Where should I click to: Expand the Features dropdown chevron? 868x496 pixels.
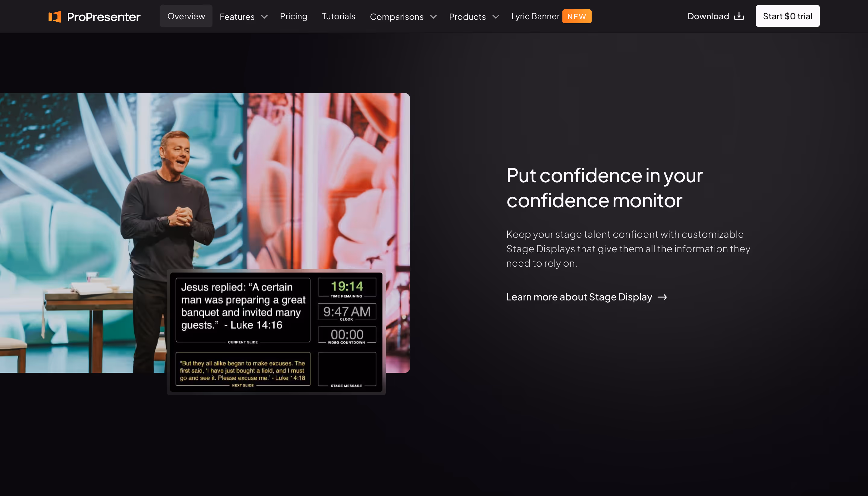coord(264,17)
